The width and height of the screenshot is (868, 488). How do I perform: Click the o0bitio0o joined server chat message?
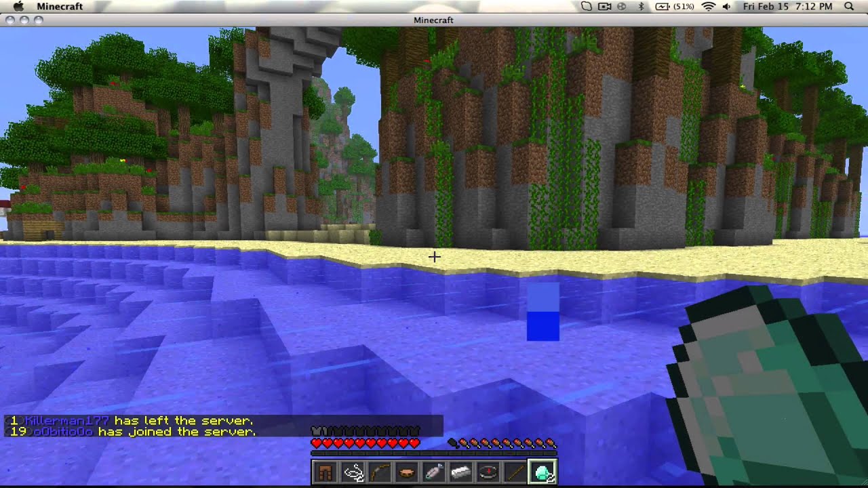130,432
